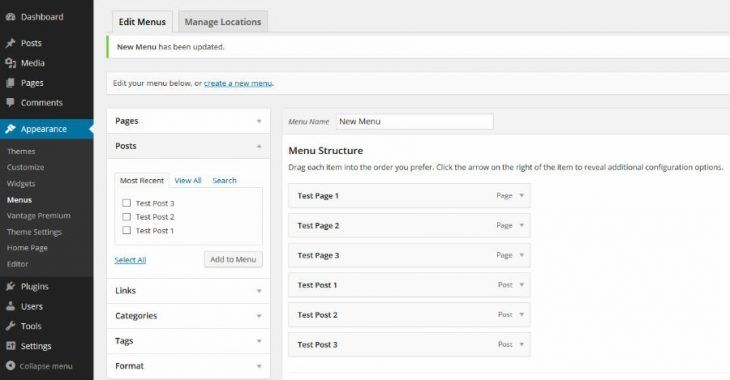The image size is (730, 380).
Task: Click the Comments bubble icon
Action: pos(10,102)
